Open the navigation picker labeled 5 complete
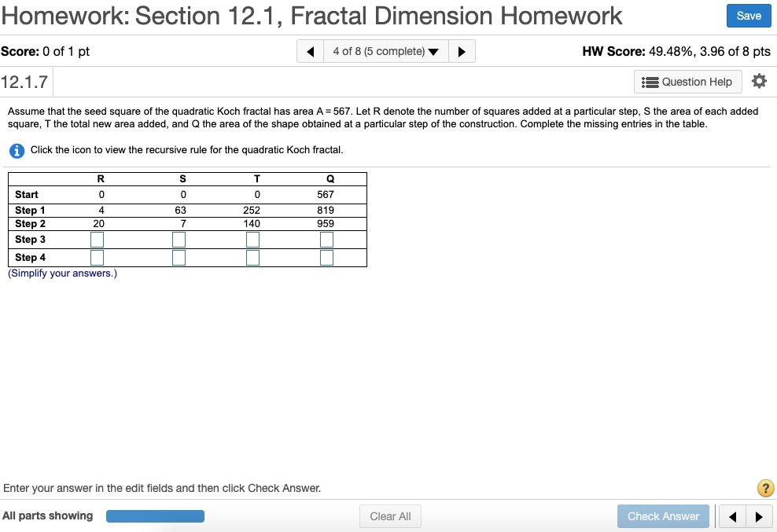The height and width of the screenshot is (532, 777). 385,51
